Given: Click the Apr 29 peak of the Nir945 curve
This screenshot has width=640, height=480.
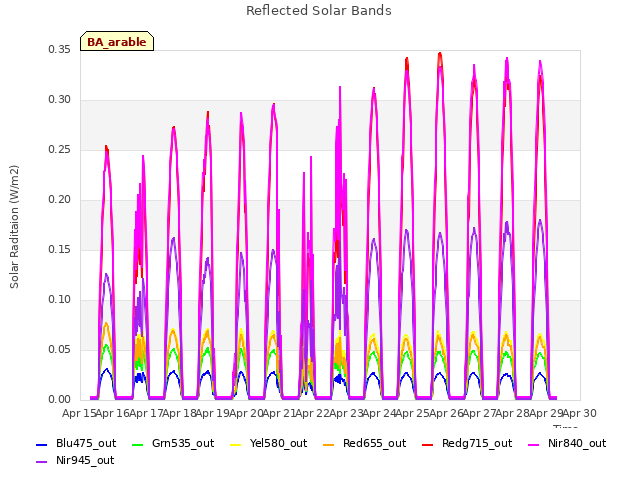Looking at the screenshot, I should click(x=540, y=220).
